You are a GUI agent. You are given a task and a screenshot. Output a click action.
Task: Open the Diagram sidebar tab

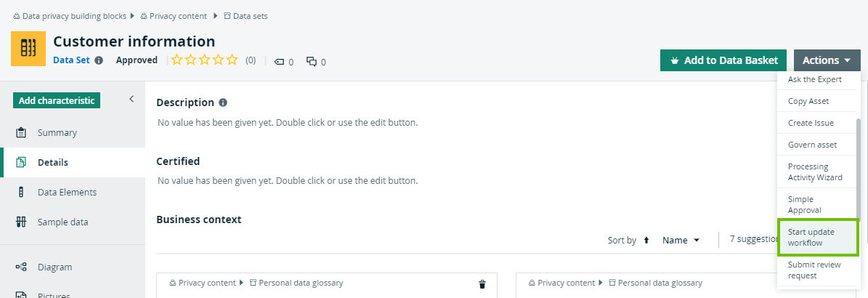(54, 267)
